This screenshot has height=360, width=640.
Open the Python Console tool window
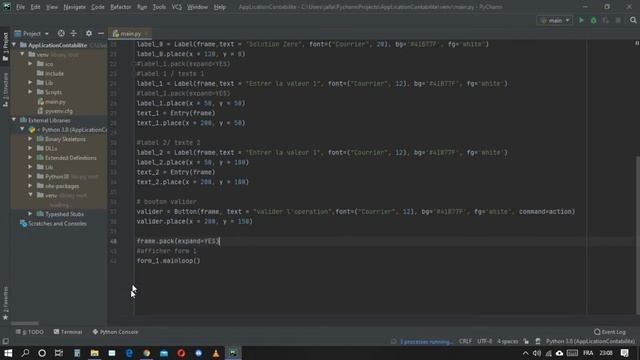tap(116, 332)
